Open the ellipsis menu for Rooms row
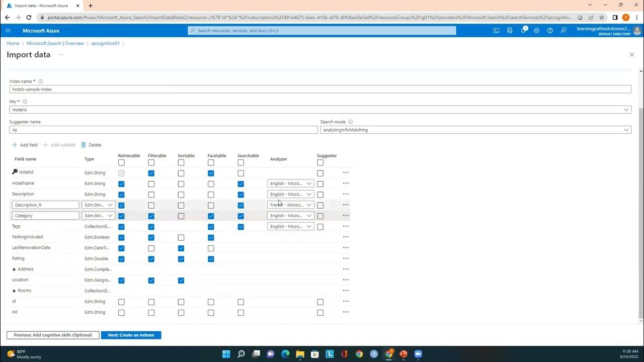 [x=346, y=291]
